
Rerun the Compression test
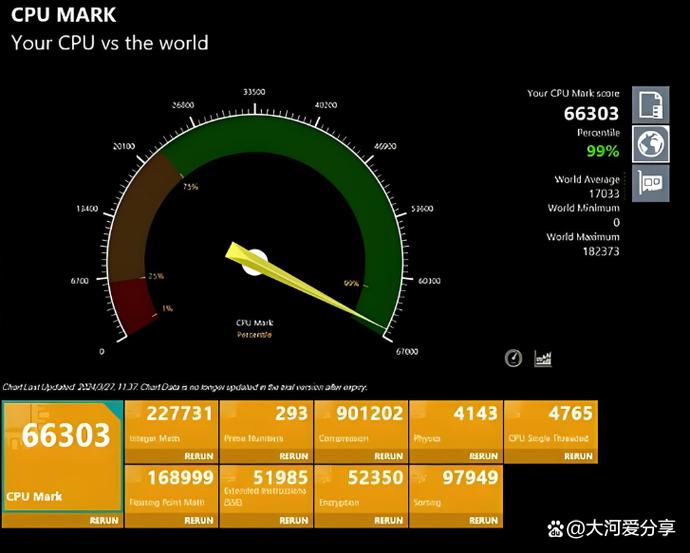[x=389, y=456]
